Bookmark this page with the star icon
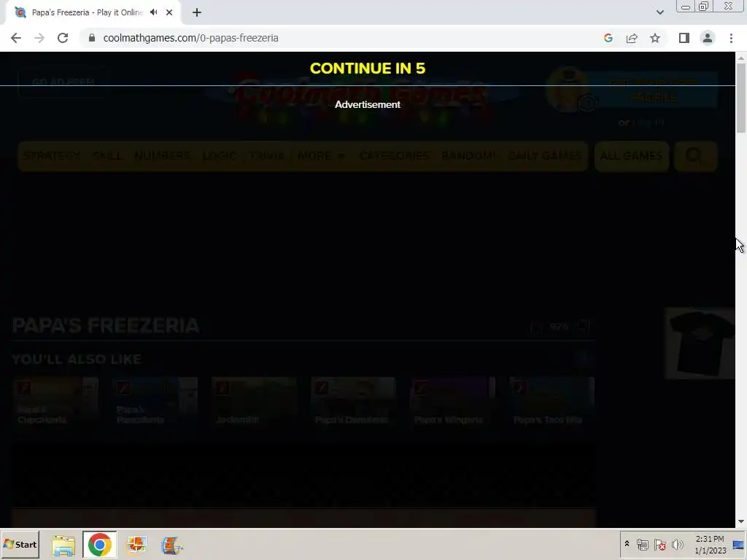The width and height of the screenshot is (747, 560). click(x=655, y=38)
